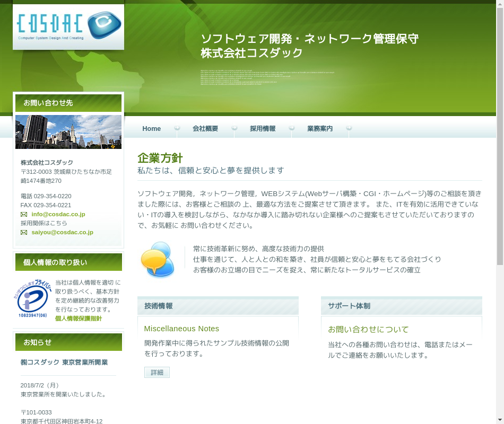Click the arrow bullet next to 業務案内
The width and height of the screenshot is (504, 424).
(x=349, y=128)
